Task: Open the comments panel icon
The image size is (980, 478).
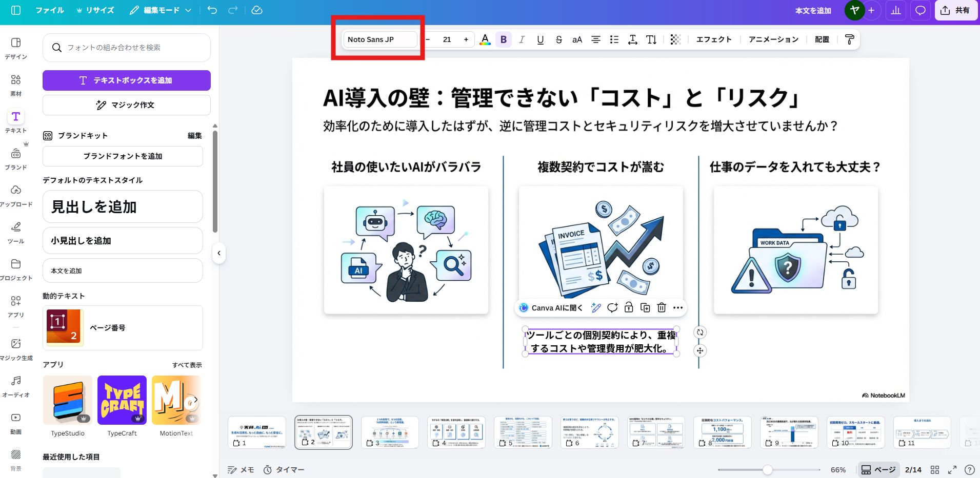Action: pyautogui.click(x=921, y=10)
